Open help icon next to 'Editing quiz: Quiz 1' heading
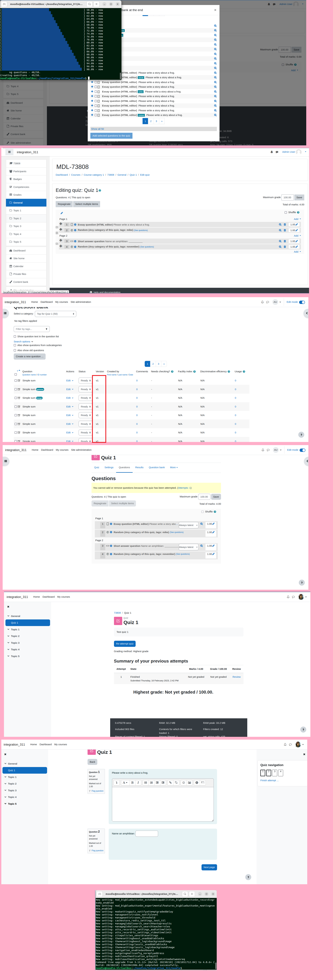Image resolution: width=333 pixels, height=980 pixels. (x=100, y=191)
